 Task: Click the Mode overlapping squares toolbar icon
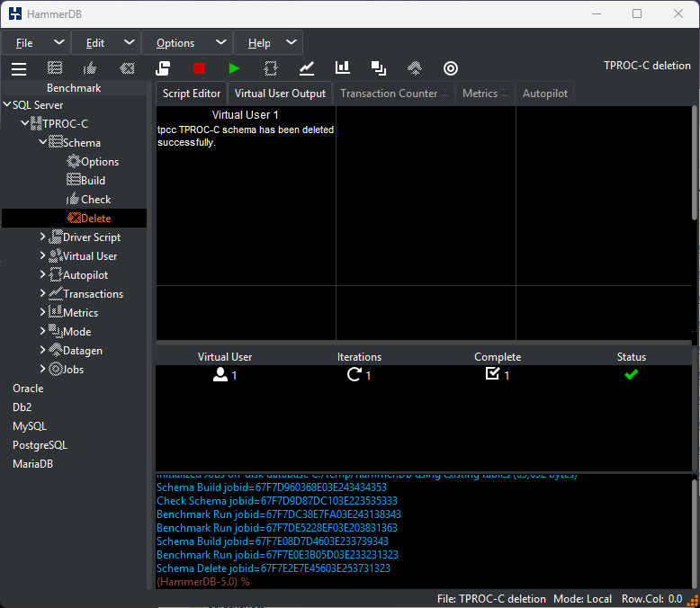tap(379, 68)
